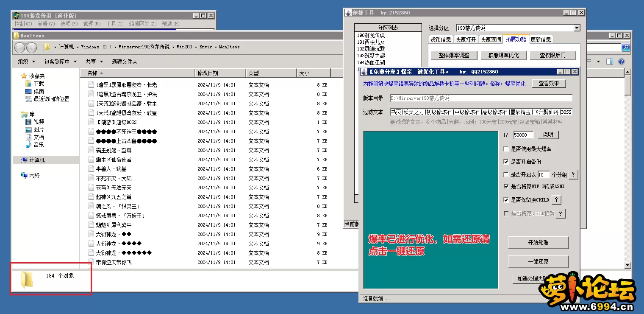Select the 收藏夹 star icon in sidebar
644x314 pixels.
tap(24, 76)
